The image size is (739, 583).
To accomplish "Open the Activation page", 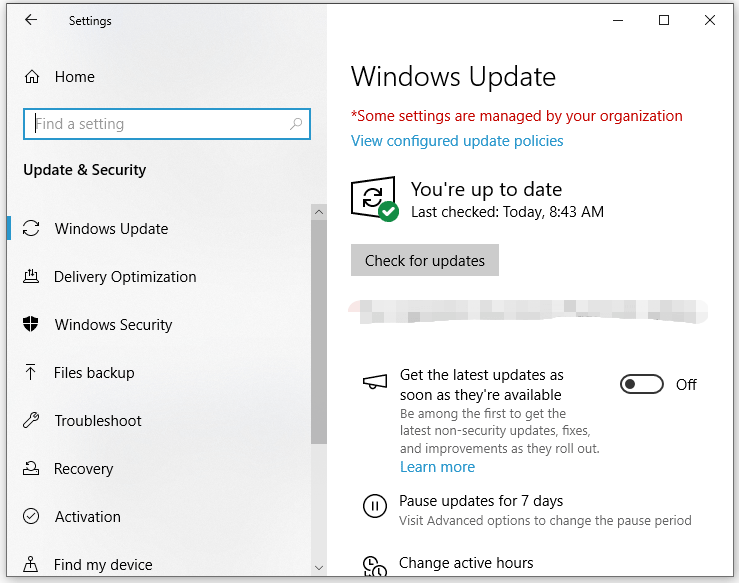I will pos(88,517).
